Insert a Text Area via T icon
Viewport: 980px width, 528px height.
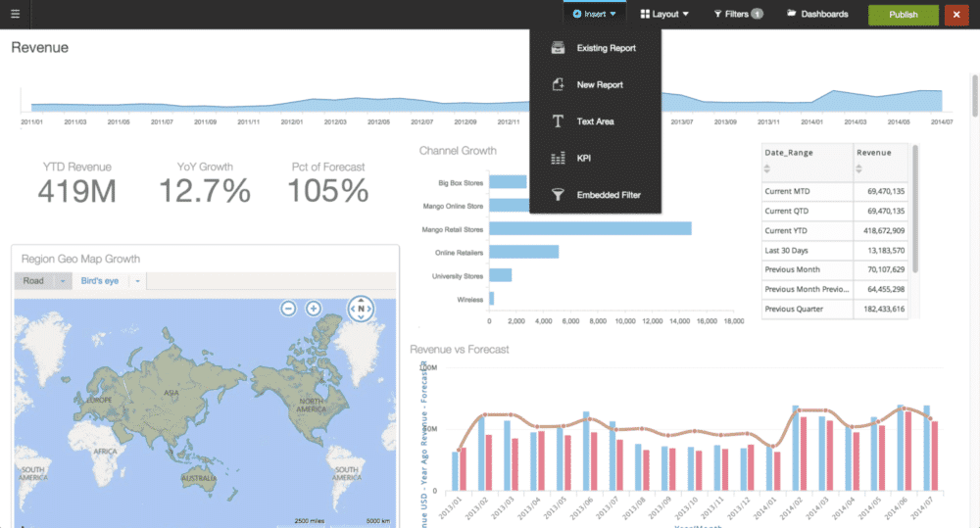pos(558,121)
